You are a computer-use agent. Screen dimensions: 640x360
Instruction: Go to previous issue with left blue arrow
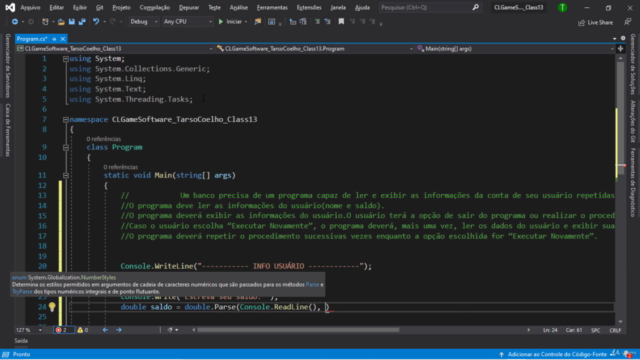point(105,330)
